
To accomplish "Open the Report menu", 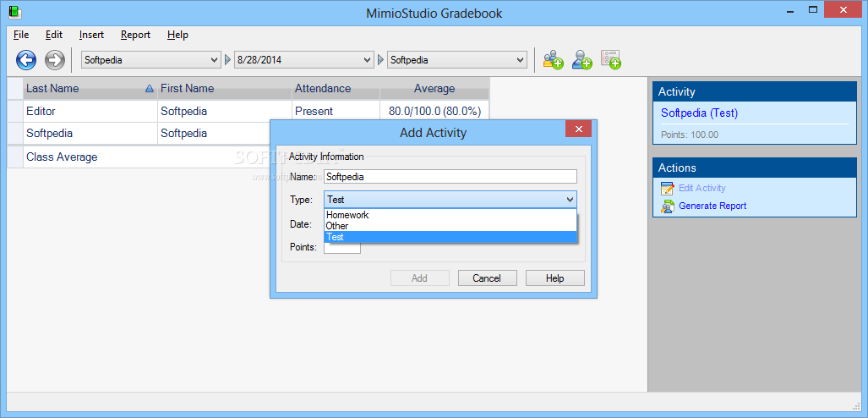I will pyautogui.click(x=135, y=35).
